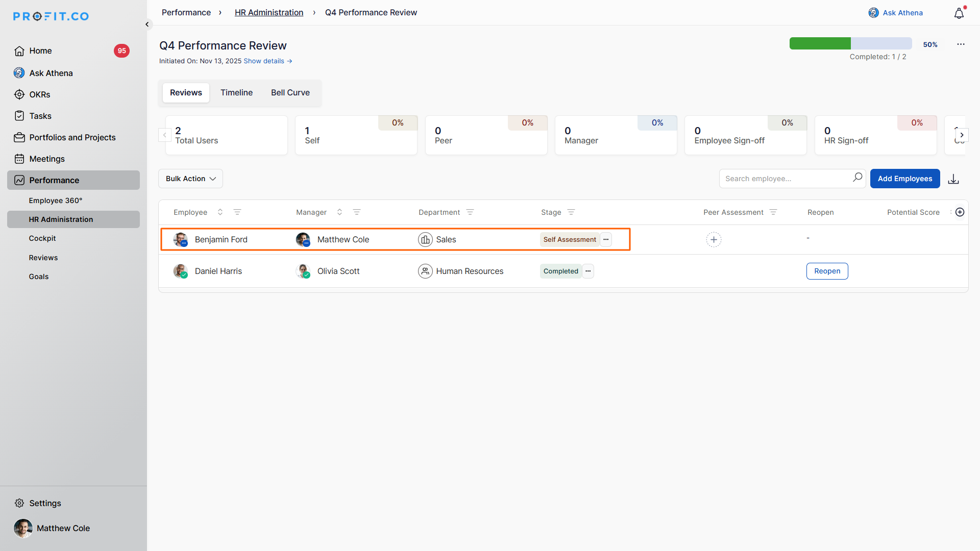
Task: Collapse the left sidebar with the chevron
Action: point(147,24)
